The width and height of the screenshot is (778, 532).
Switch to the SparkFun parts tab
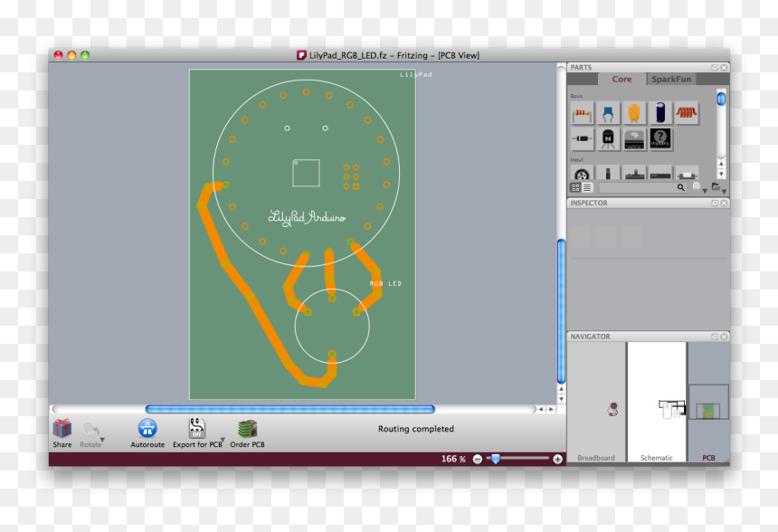pos(671,79)
